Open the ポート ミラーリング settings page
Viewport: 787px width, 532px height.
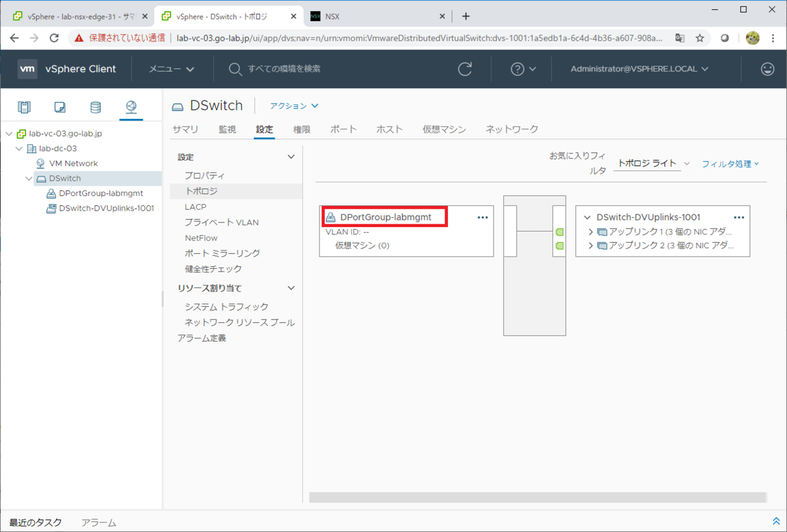[222, 253]
